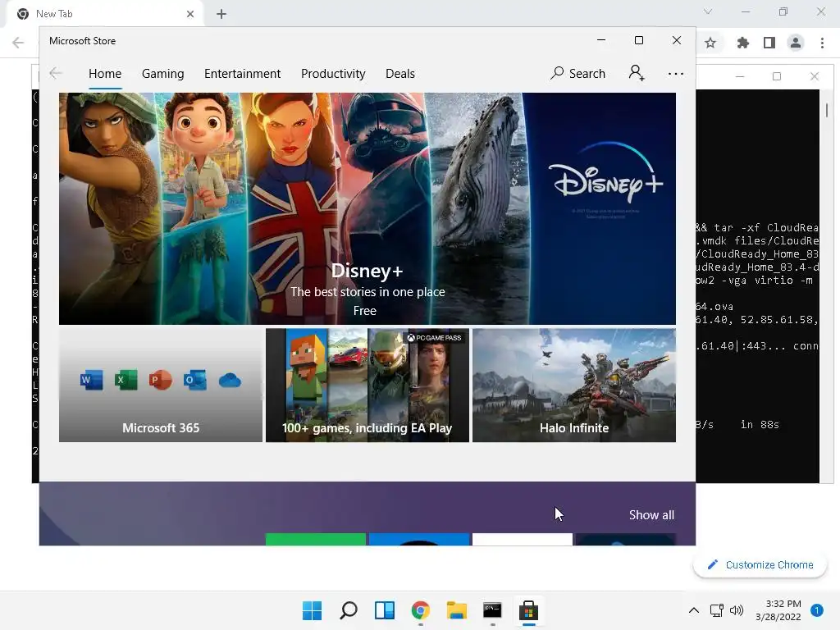840x630 pixels.
Task: Click the PowerPoint icon in Microsoft 365 tile
Action: pyautogui.click(x=160, y=381)
